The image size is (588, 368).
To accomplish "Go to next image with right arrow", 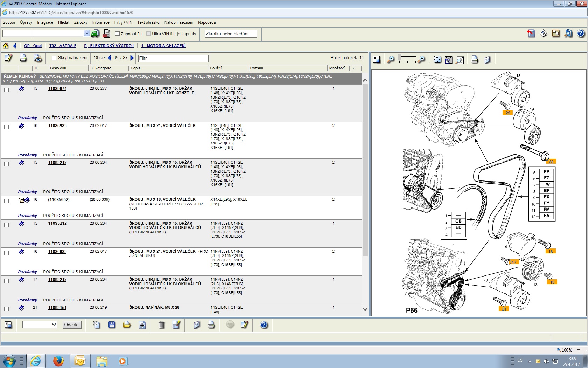I will (132, 58).
